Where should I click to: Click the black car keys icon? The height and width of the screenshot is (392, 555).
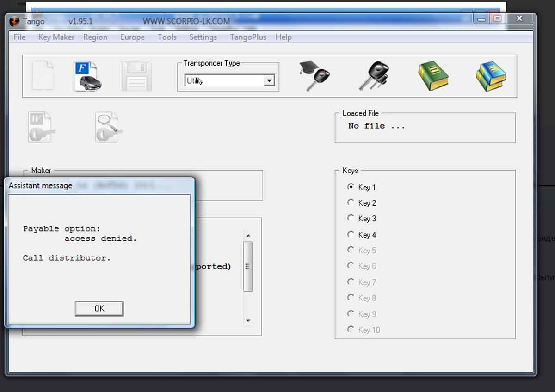374,76
